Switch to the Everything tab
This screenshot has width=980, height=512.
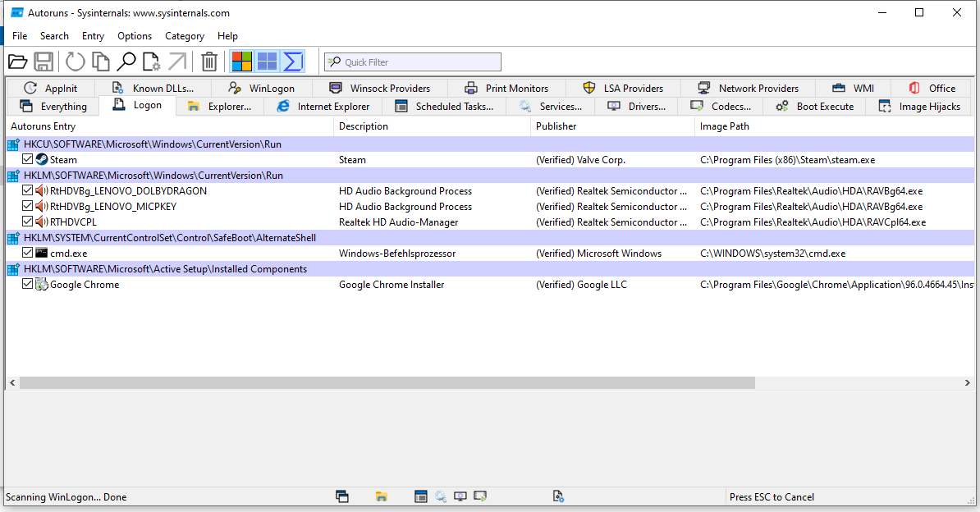tap(53, 107)
